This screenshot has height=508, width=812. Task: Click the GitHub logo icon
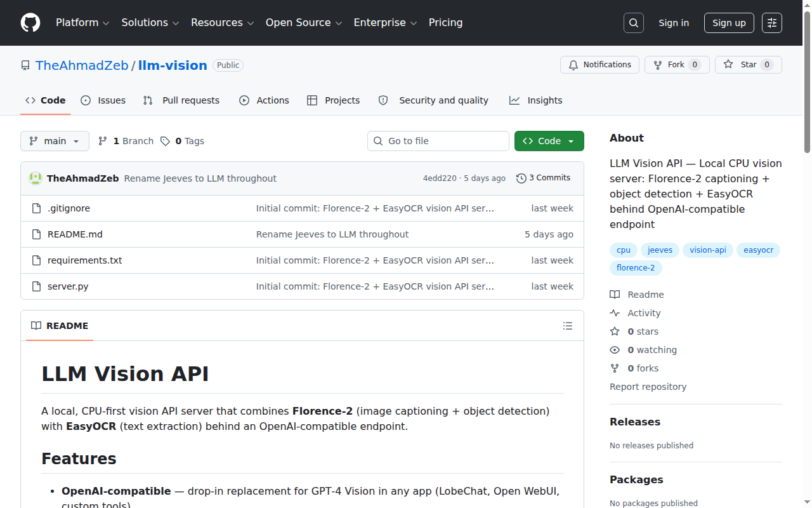click(30, 23)
